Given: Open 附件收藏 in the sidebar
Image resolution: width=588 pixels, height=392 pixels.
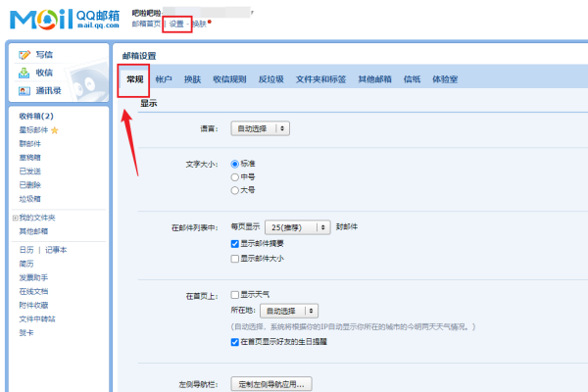Looking at the screenshot, I should pos(33,306).
